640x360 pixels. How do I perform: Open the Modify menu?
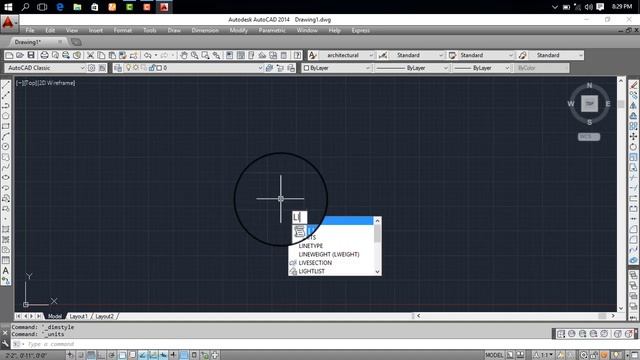[238, 30]
